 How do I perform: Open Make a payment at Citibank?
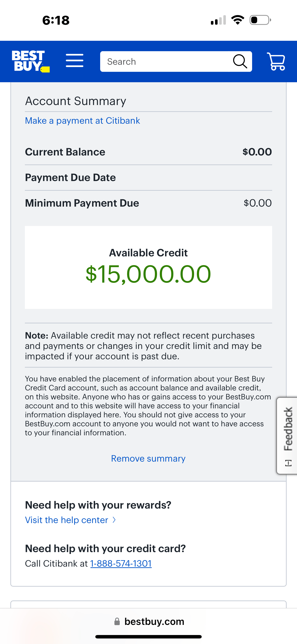[82, 120]
